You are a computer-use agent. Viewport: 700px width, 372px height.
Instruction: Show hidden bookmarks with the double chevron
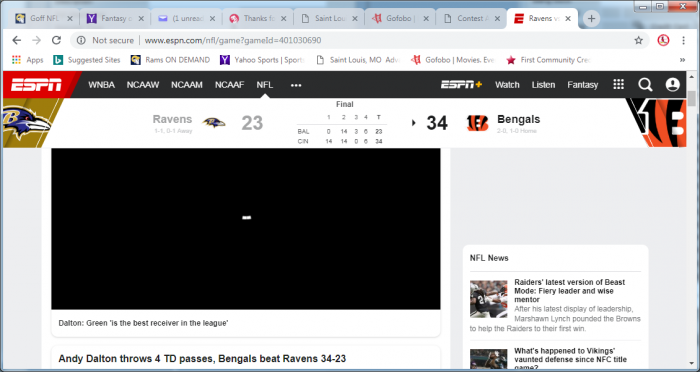pos(683,60)
